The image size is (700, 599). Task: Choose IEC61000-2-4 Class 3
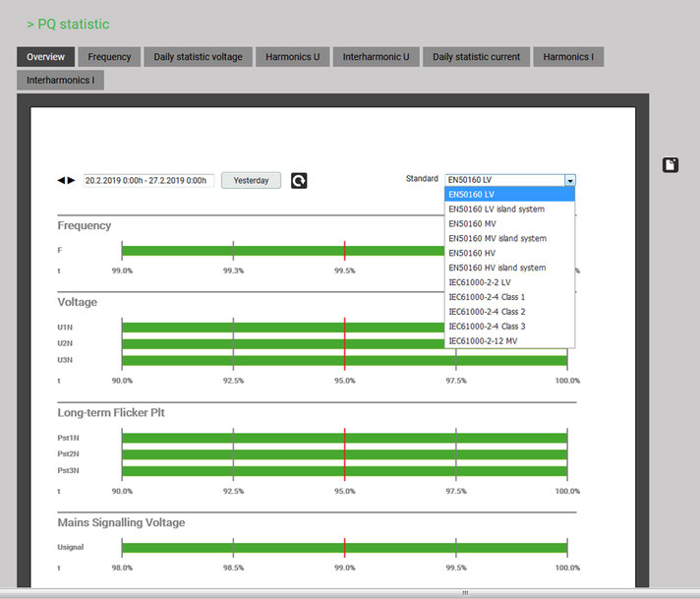tap(509, 327)
